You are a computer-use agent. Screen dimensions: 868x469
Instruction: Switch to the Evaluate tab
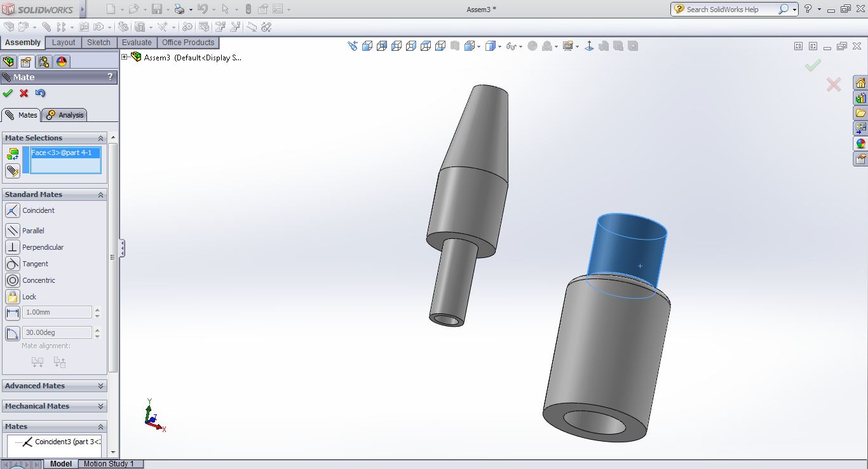coord(137,43)
